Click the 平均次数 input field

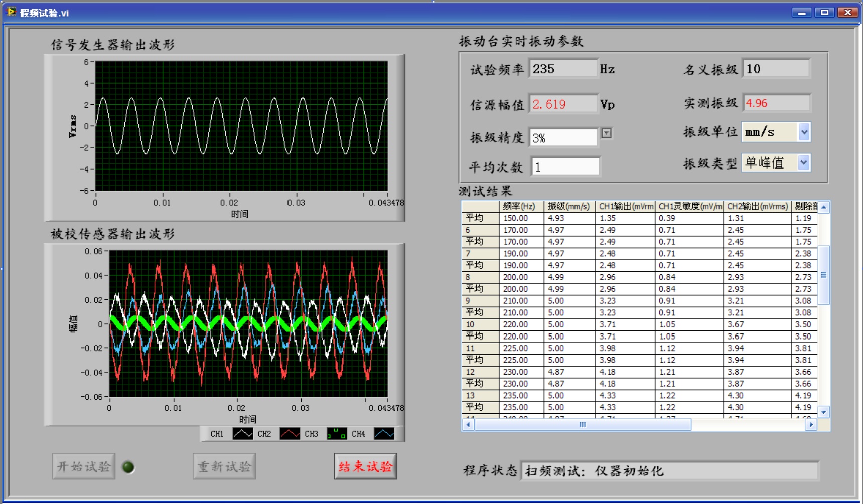coord(565,167)
